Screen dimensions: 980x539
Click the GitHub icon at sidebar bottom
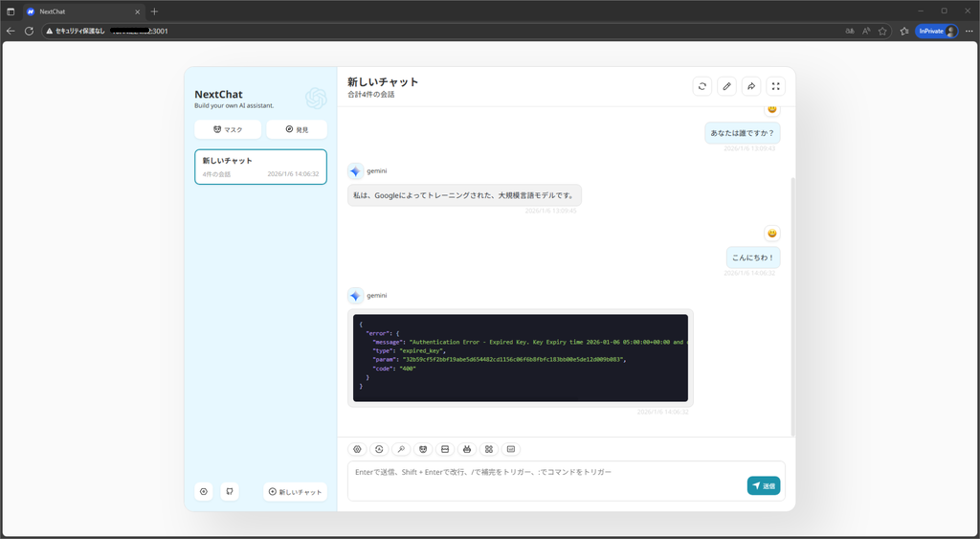click(229, 491)
